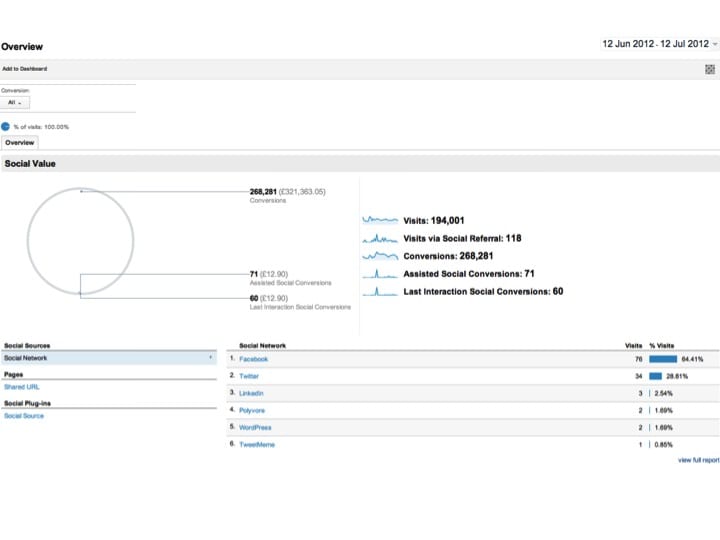Click the Twitter social network link
Image resolution: width=720 pixels, height=540 pixels.
point(249,376)
